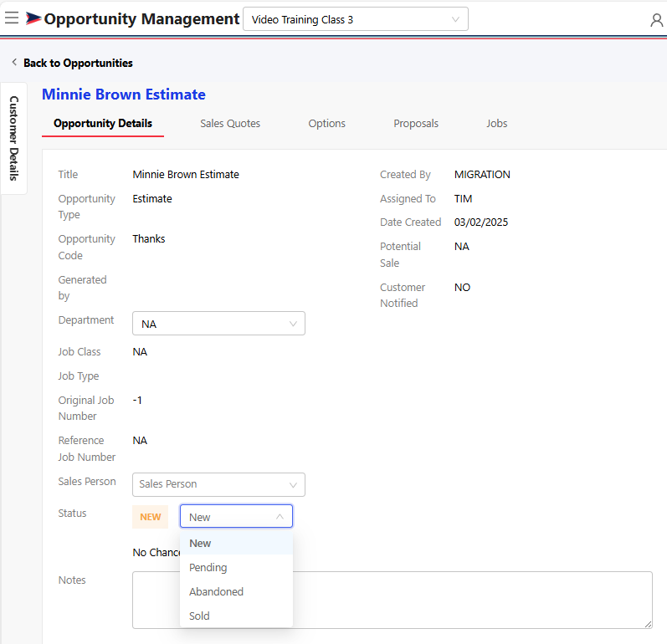Choose Abandoned from the status list

(236, 591)
